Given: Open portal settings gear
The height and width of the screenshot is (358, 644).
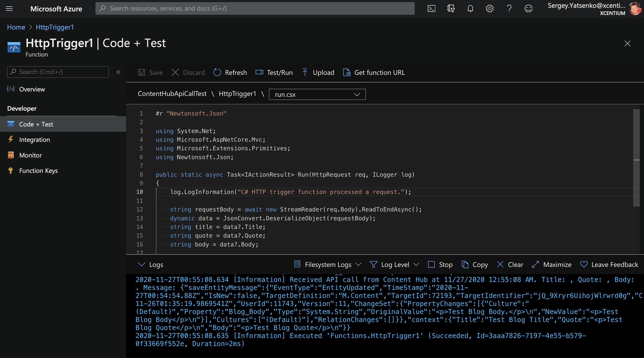Looking at the screenshot, I should click(490, 9).
